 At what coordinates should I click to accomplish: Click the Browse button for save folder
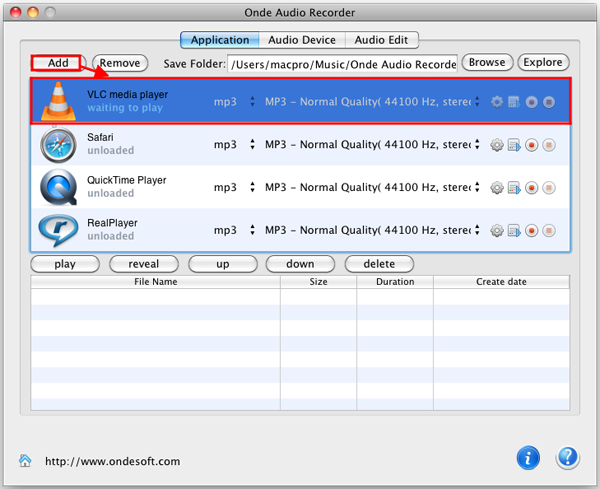click(487, 63)
